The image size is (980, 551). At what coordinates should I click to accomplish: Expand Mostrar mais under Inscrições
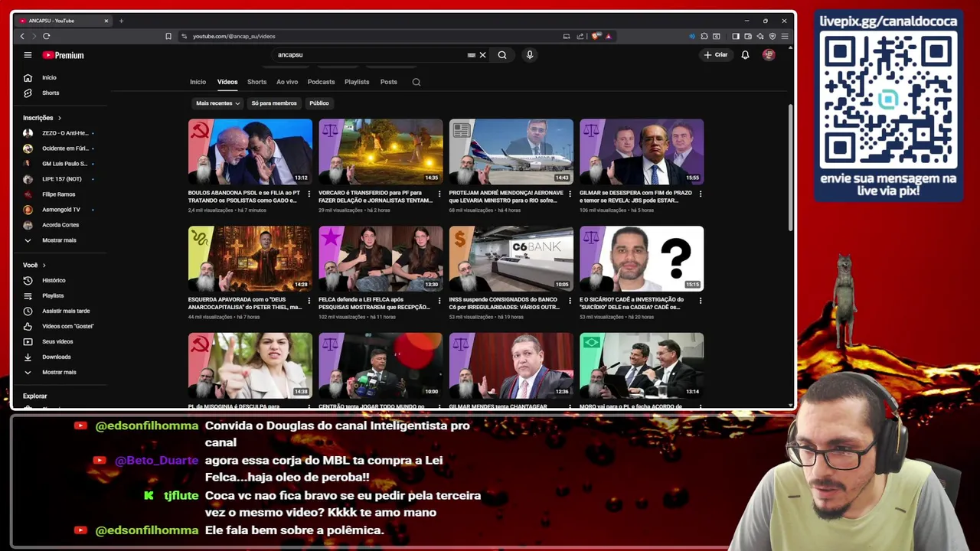click(59, 240)
